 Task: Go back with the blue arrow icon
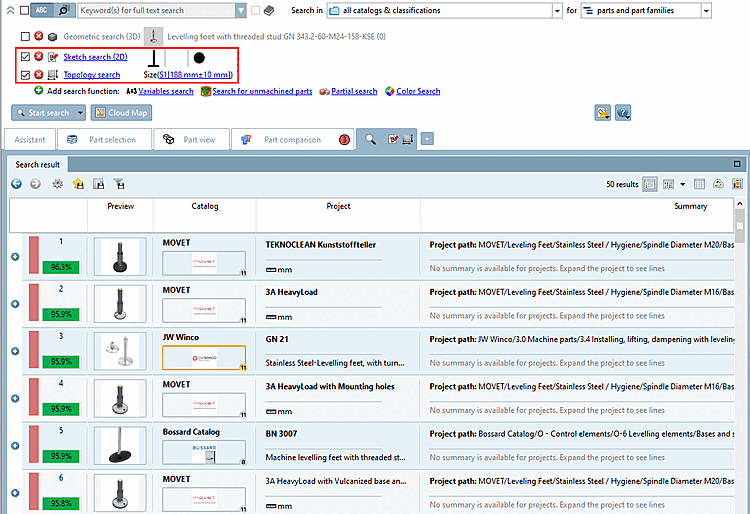click(x=16, y=184)
